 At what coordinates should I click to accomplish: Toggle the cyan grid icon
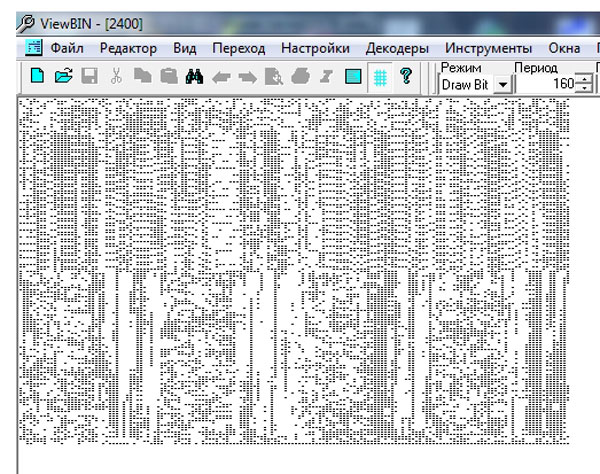[x=380, y=77]
